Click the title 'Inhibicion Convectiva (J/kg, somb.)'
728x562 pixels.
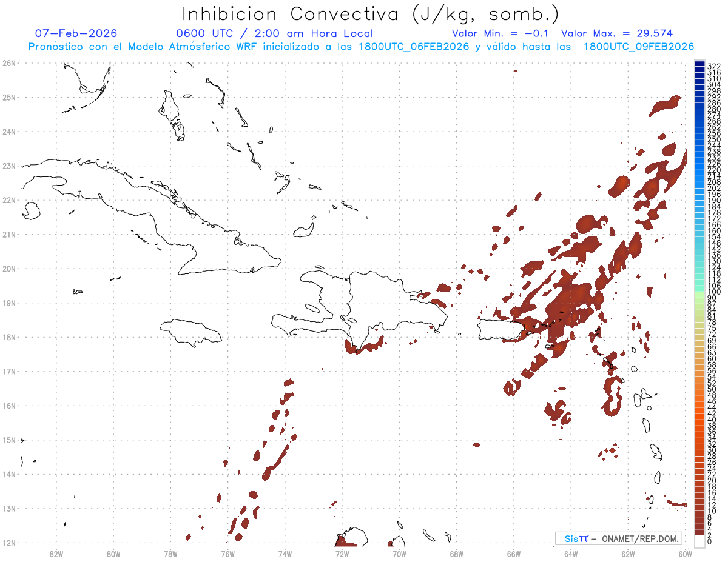tap(370, 15)
